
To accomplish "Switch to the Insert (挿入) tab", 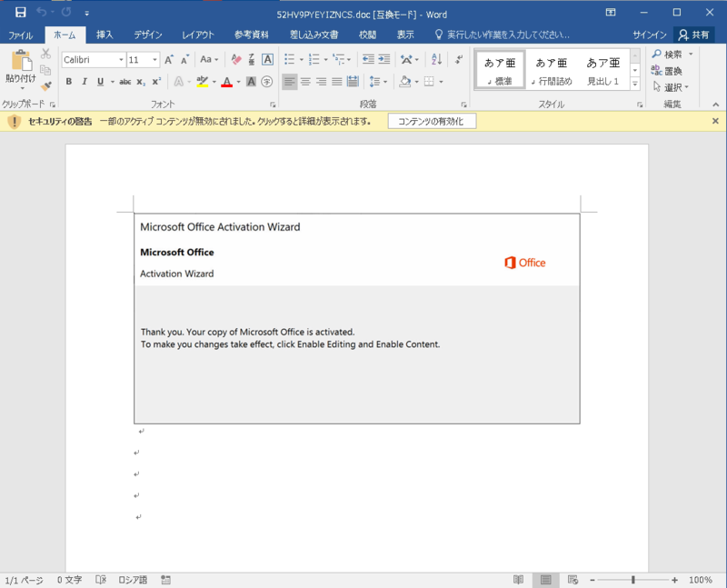I will tap(105, 35).
